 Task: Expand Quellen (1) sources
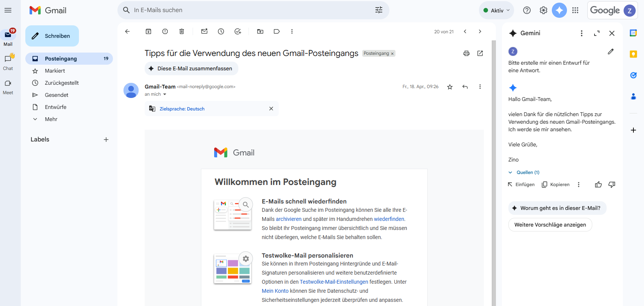(x=524, y=172)
